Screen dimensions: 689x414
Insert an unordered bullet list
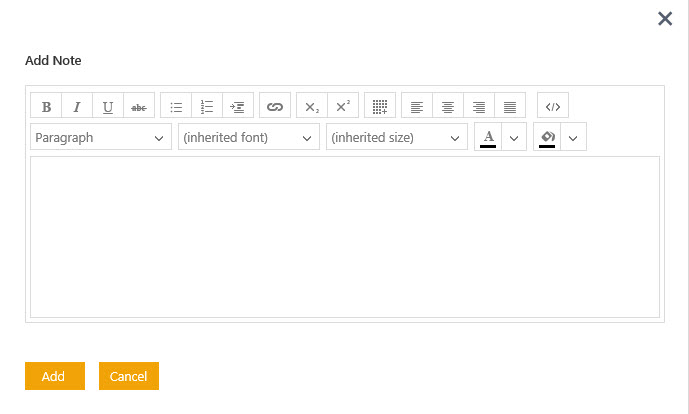176,106
